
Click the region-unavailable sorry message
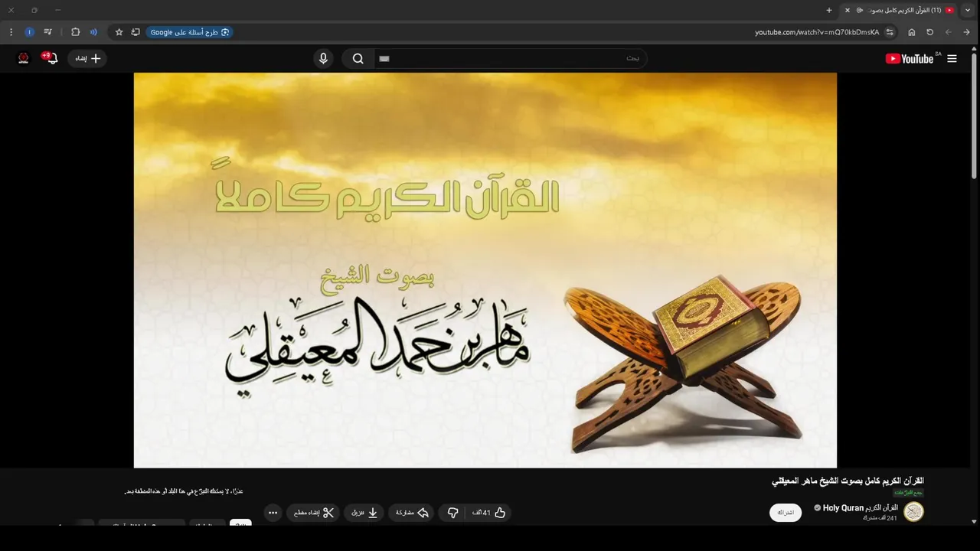[184, 491]
